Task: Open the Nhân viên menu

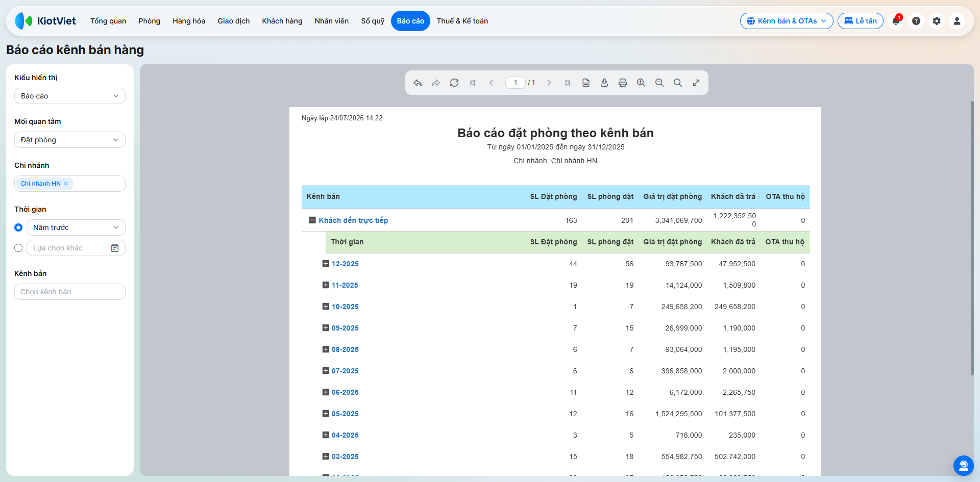Action: (332, 21)
